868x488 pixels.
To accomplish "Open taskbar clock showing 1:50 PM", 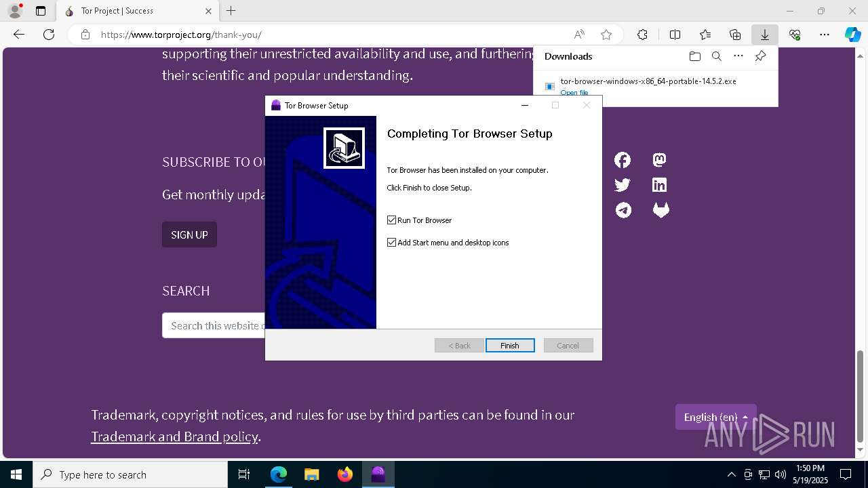I will point(810,474).
